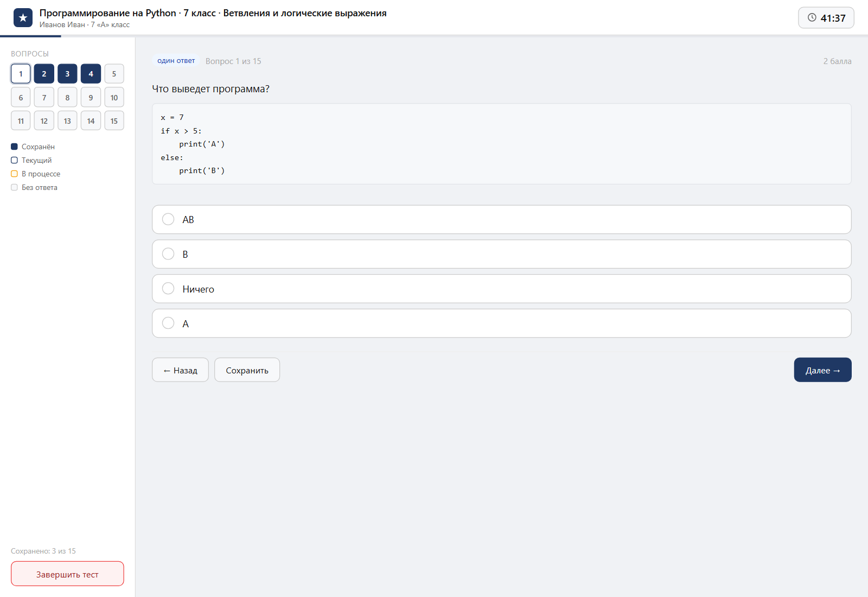Open saved question 4
The width and height of the screenshot is (868, 597).
[91, 74]
